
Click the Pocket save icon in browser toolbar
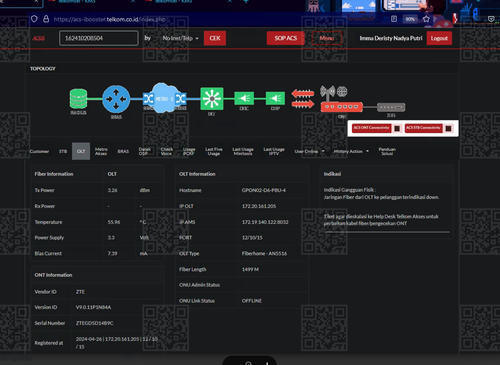pos(491,19)
